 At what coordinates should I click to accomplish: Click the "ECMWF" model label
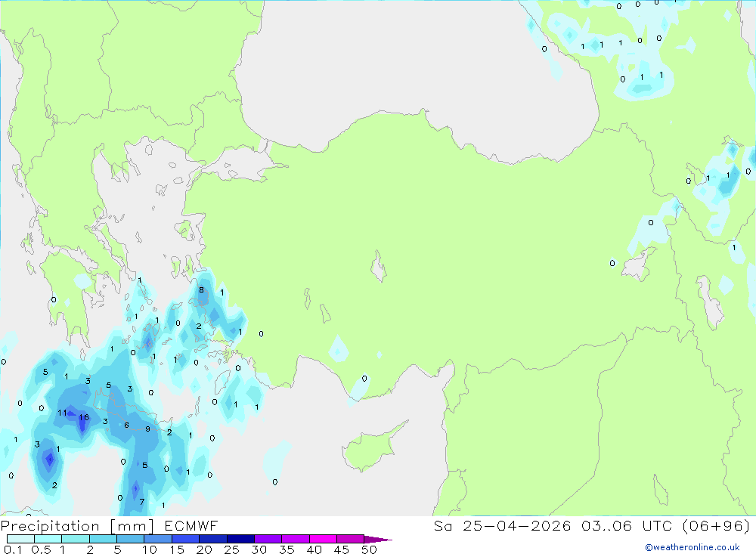coord(191,525)
